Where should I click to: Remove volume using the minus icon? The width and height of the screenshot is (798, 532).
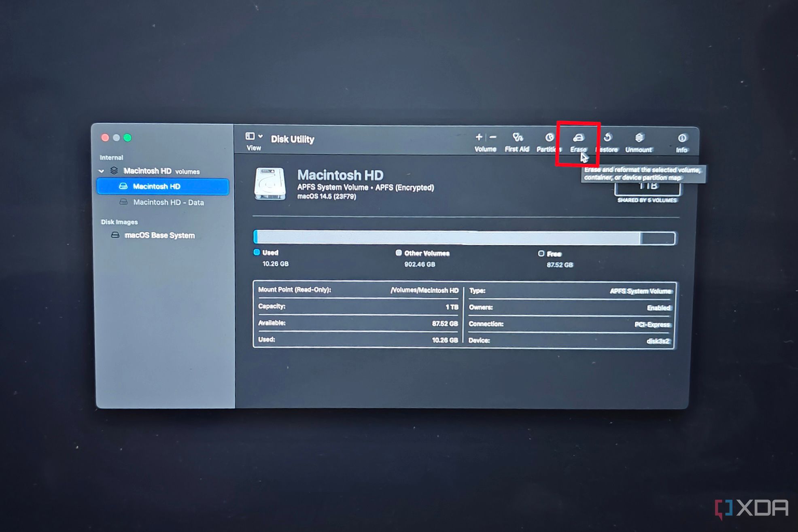[x=493, y=138]
